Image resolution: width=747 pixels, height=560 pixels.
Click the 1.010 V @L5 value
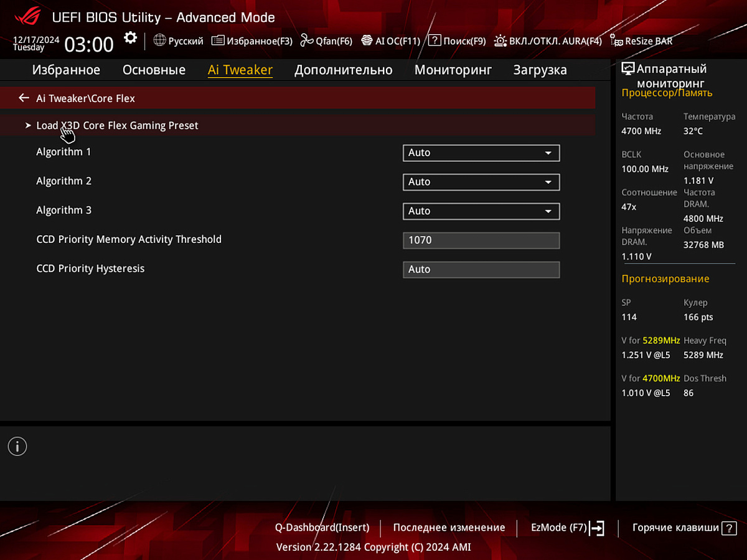[x=646, y=393]
